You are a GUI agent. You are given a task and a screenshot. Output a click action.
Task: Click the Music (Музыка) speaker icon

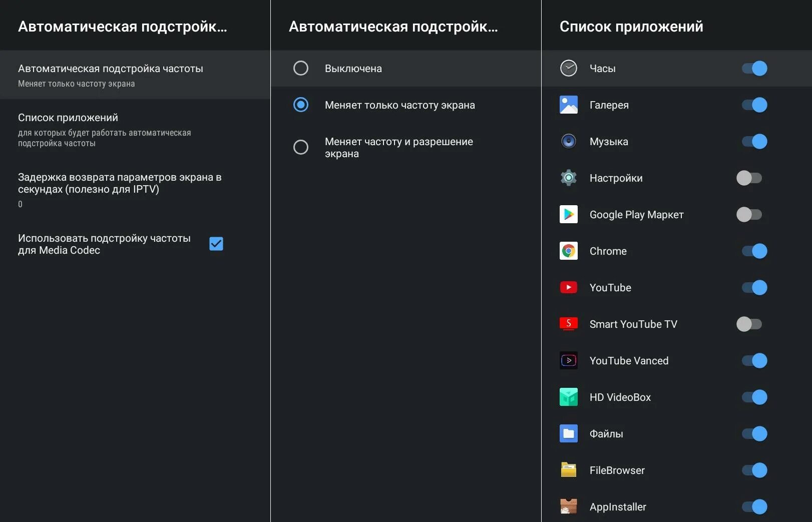568,141
